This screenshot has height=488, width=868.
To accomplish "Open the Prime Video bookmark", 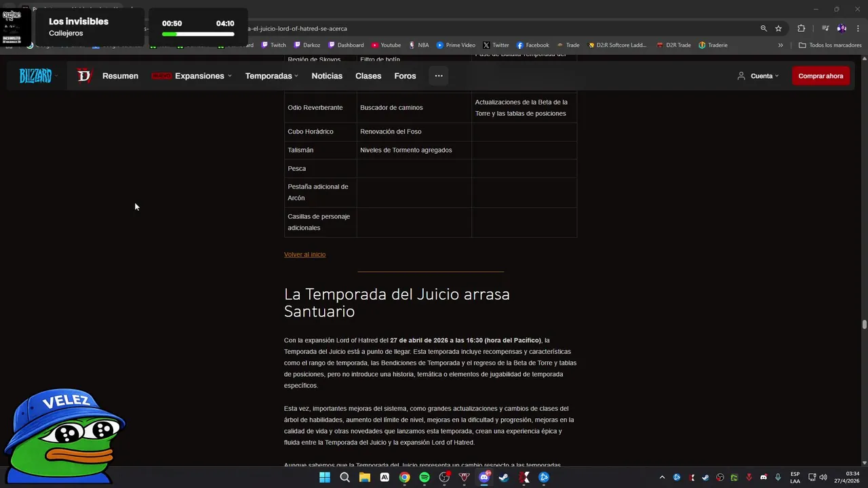I will click(456, 45).
